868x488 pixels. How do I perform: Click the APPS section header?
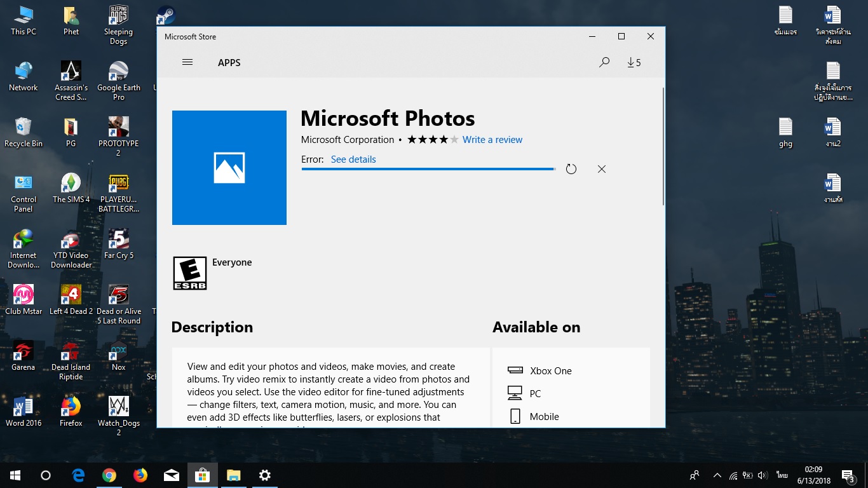(x=229, y=62)
